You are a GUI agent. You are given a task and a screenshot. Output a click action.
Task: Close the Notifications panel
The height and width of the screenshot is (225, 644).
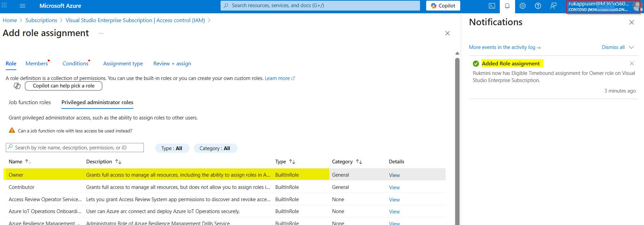point(632,22)
